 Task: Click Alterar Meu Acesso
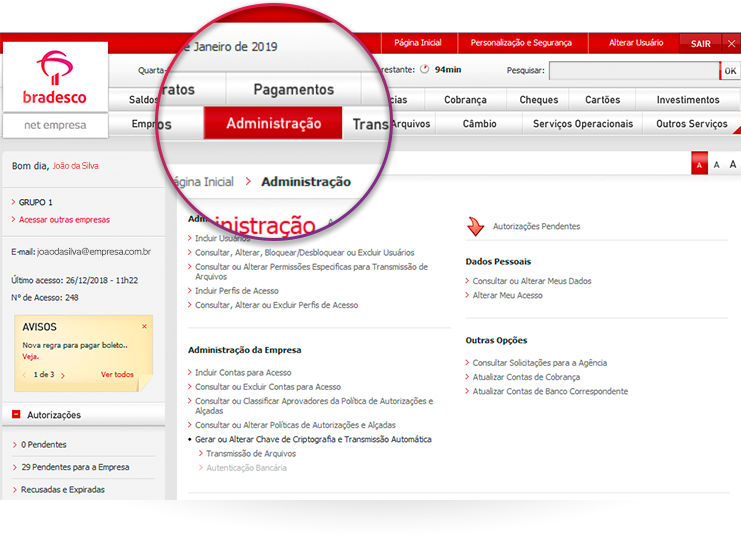(508, 295)
